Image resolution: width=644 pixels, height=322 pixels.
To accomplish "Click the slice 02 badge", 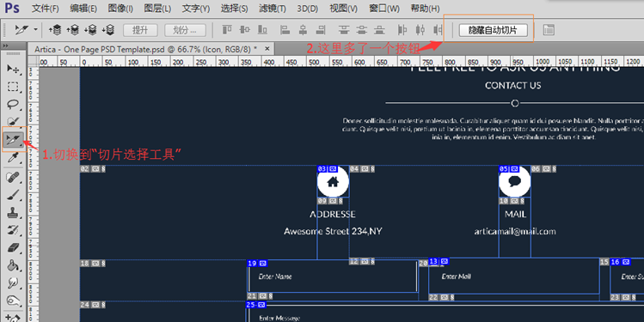I will coord(93,169).
